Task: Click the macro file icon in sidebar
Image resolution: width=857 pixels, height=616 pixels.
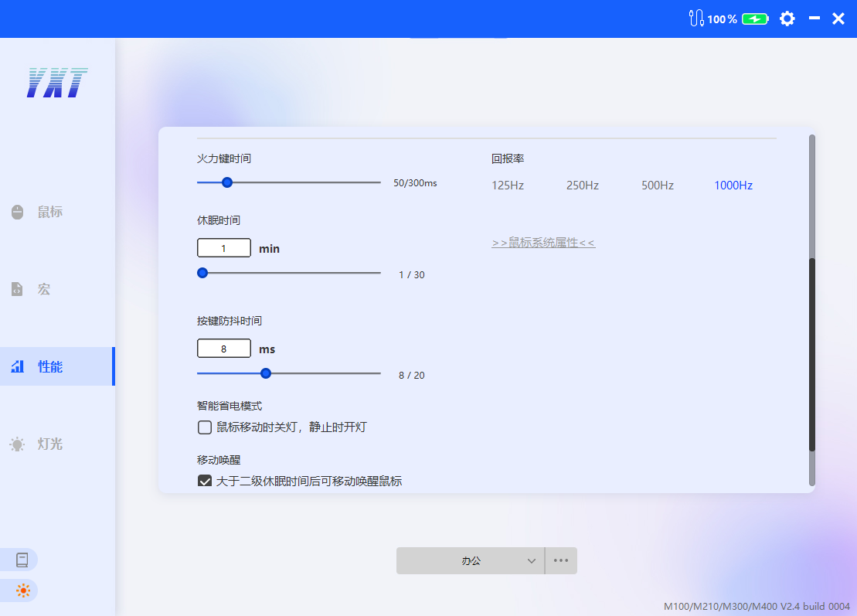Action: tap(17, 289)
